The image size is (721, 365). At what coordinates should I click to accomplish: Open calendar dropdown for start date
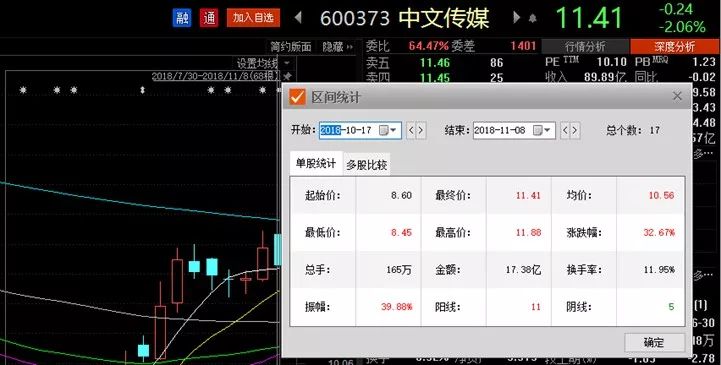pos(388,131)
